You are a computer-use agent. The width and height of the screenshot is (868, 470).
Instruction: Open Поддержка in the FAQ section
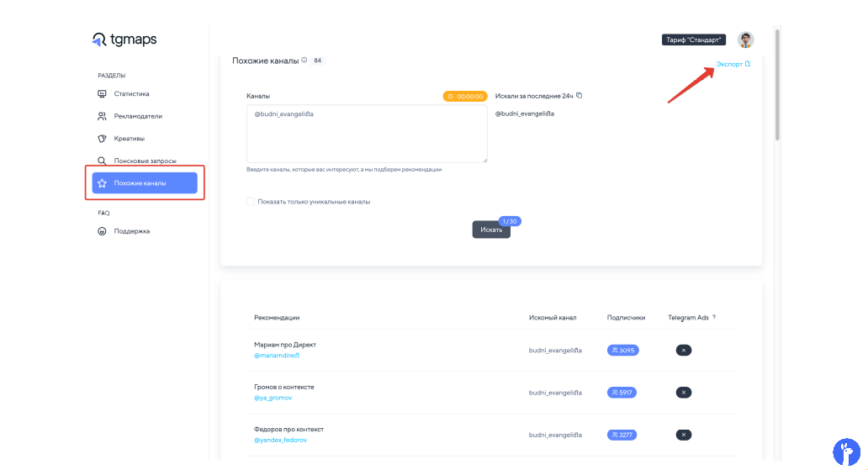[131, 230]
